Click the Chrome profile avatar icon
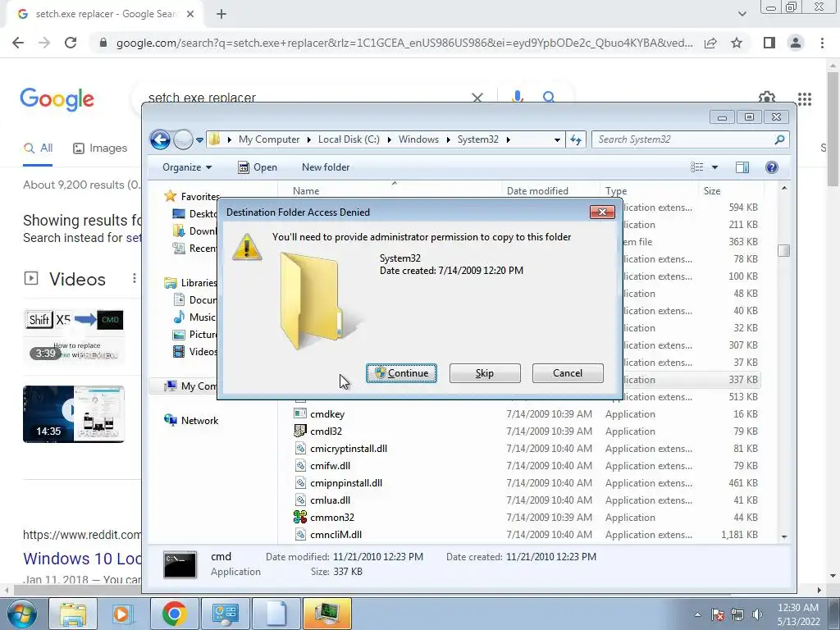This screenshot has height=630, width=840. tap(796, 43)
